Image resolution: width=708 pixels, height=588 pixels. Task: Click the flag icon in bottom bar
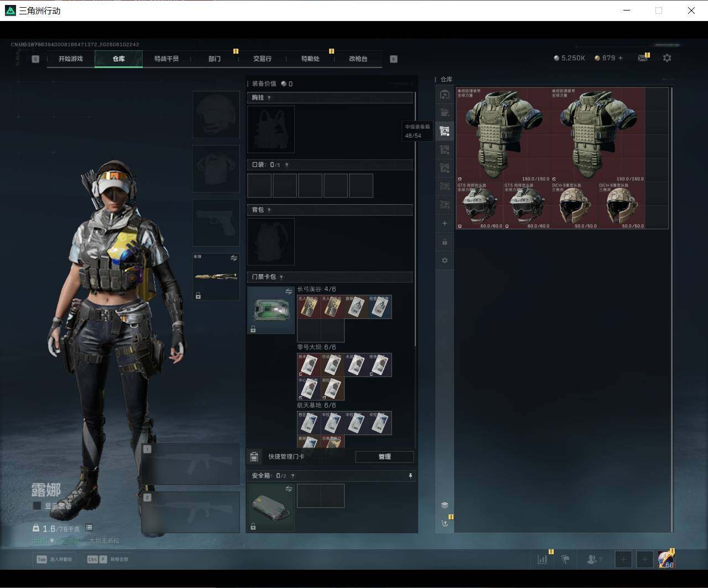[x=565, y=559]
